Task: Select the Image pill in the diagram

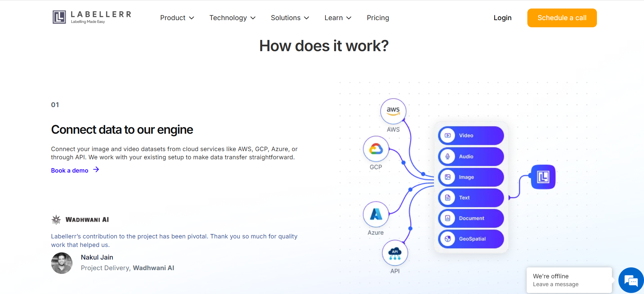Action: click(x=471, y=177)
